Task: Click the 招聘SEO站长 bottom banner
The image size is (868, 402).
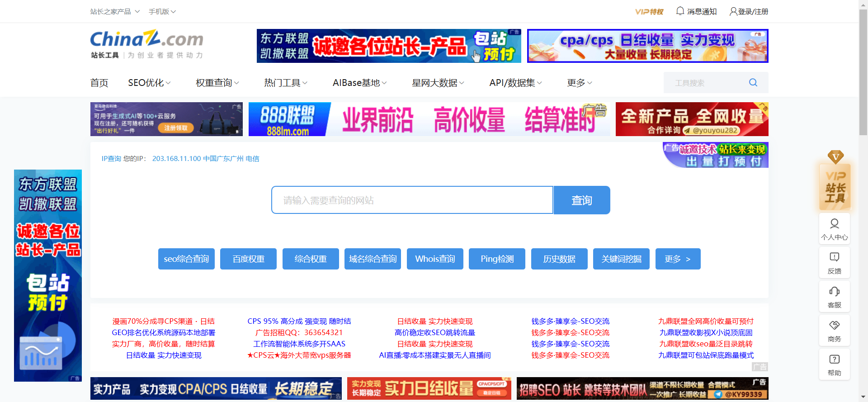Action: tap(642, 388)
